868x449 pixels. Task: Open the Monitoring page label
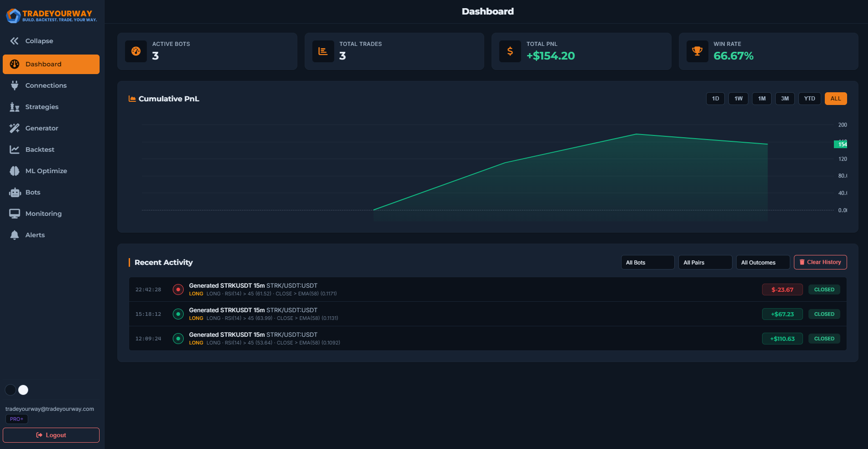point(44,214)
